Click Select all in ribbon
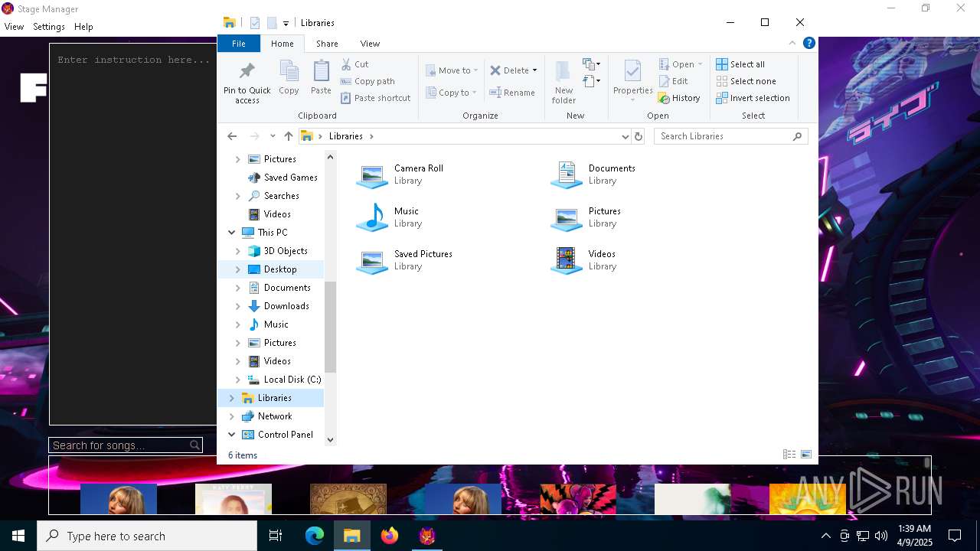Screen dimensions: 980x551 (x=740, y=64)
